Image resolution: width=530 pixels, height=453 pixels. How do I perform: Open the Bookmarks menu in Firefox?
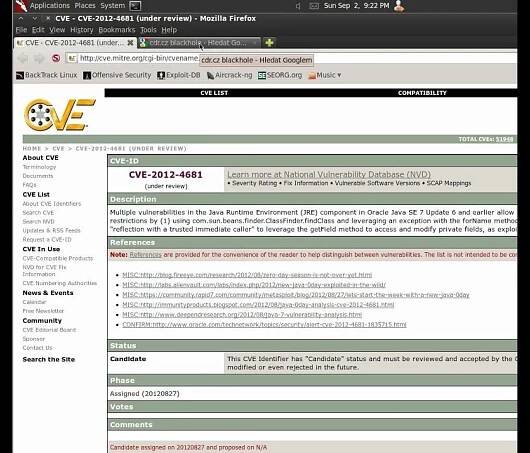(x=117, y=30)
